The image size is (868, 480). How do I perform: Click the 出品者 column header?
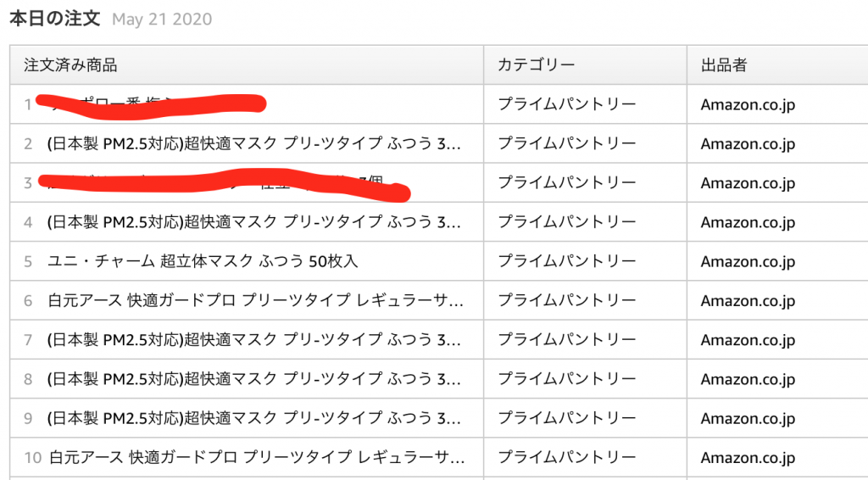[x=724, y=65]
